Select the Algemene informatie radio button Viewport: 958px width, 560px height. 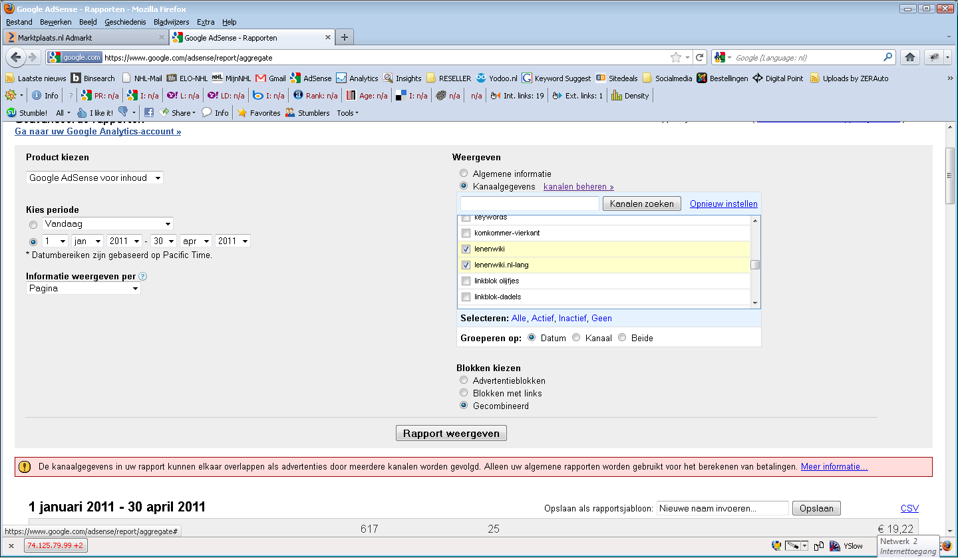point(464,173)
